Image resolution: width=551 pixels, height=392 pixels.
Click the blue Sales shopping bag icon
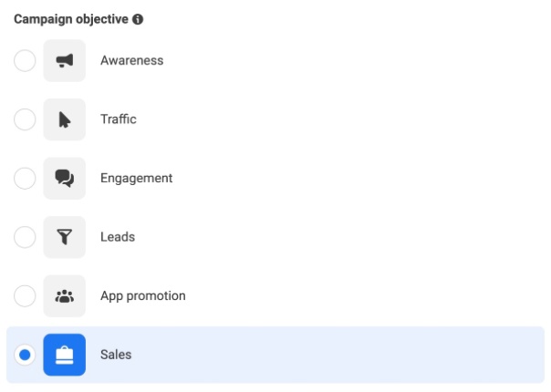click(64, 355)
